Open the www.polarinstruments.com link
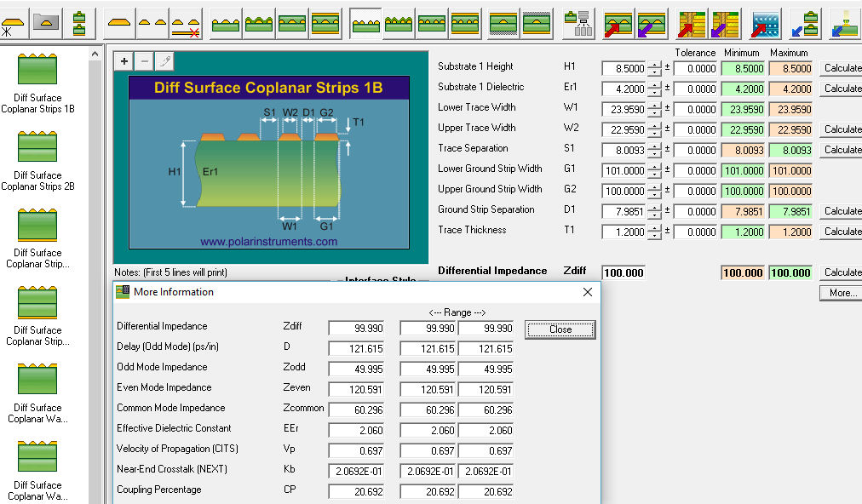The height and width of the screenshot is (504, 862). (x=268, y=242)
